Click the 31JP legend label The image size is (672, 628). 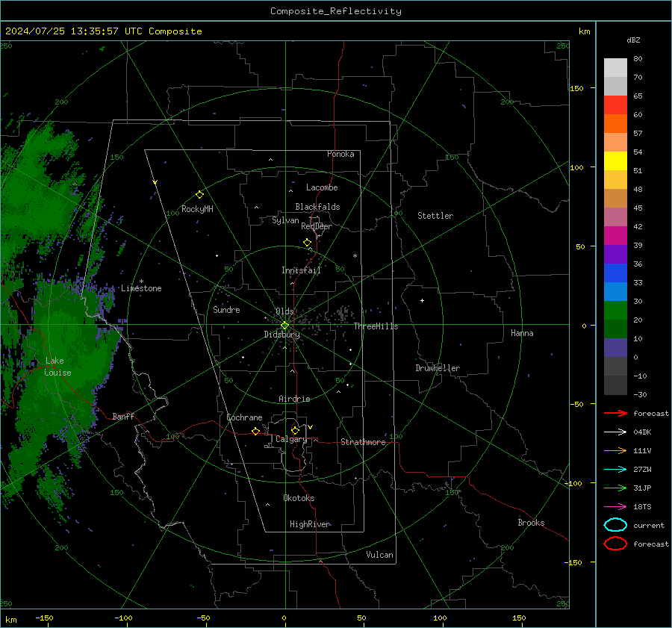[642, 488]
